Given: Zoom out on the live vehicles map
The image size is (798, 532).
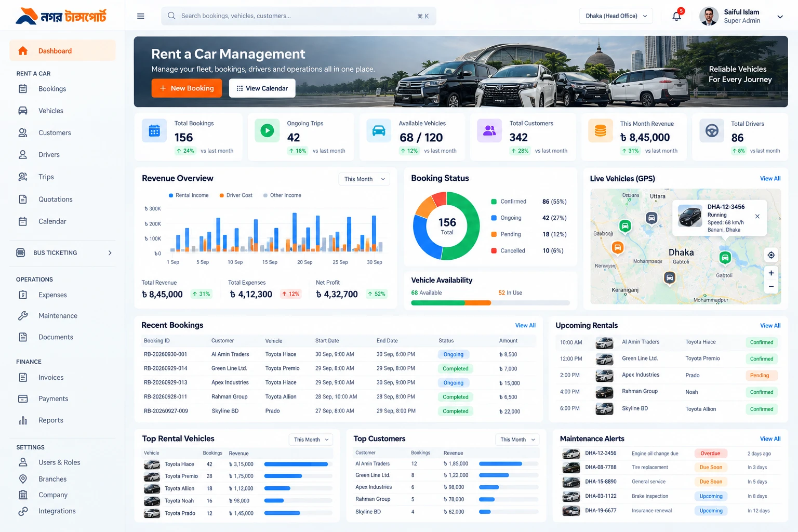Looking at the screenshot, I should [x=771, y=286].
